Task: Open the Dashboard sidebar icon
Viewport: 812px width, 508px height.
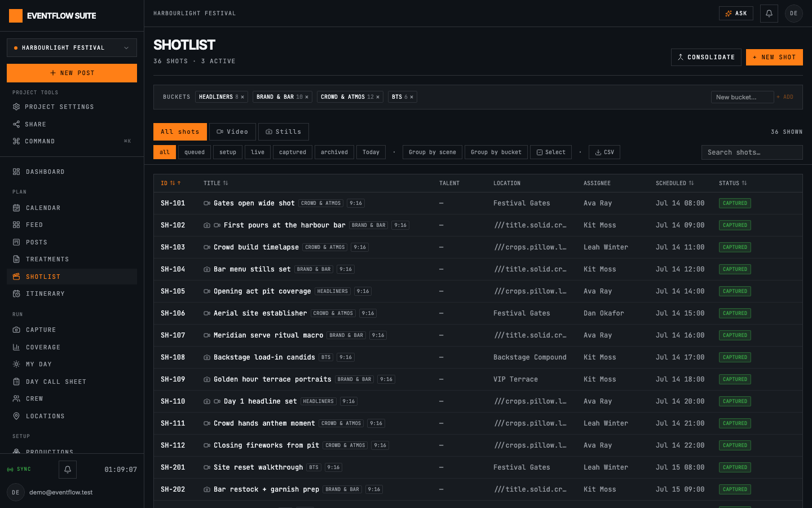Action: 16,172
